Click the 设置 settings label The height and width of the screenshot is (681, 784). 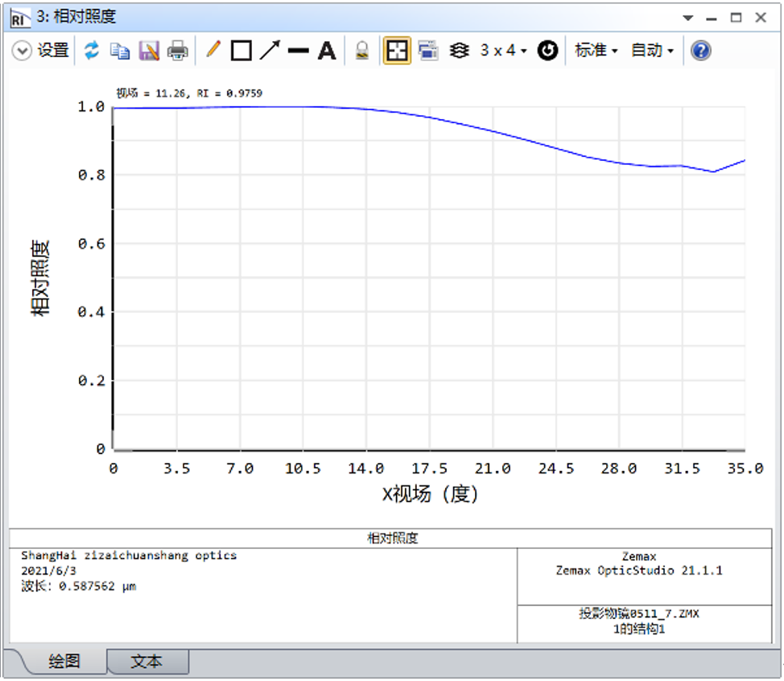pyautogui.click(x=53, y=51)
